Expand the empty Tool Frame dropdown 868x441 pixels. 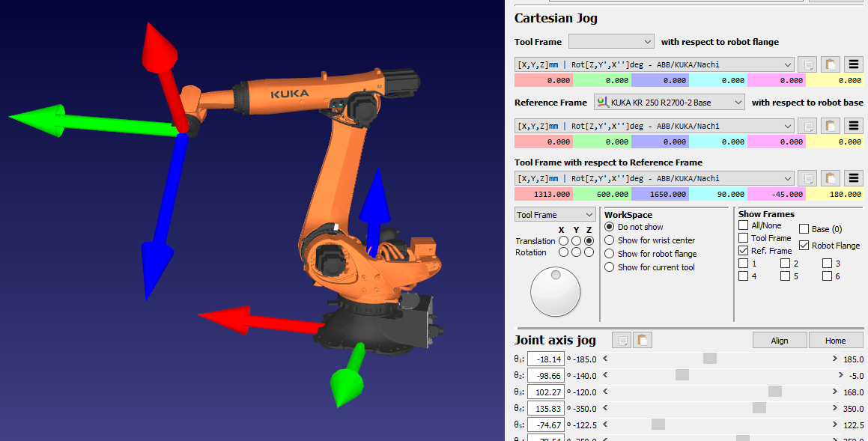[611, 41]
